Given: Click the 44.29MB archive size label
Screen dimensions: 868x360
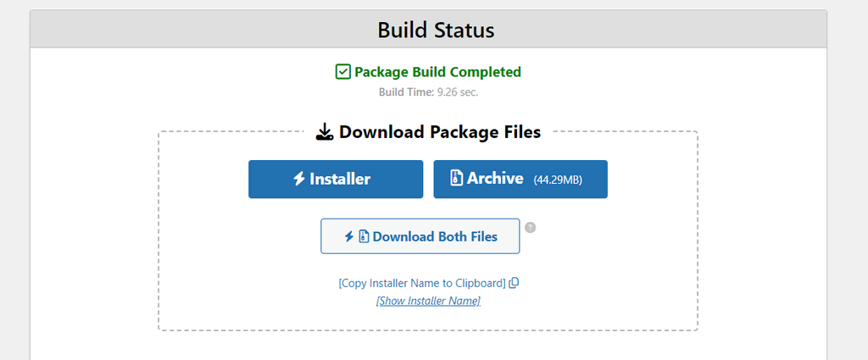Looking at the screenshot, I should point(558,180).
